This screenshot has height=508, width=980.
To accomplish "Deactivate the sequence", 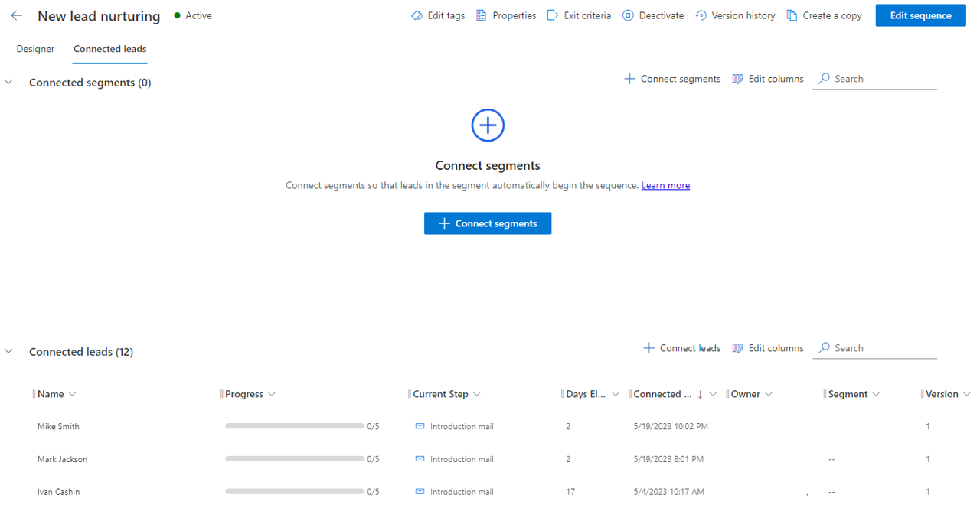I will (652, 15).
